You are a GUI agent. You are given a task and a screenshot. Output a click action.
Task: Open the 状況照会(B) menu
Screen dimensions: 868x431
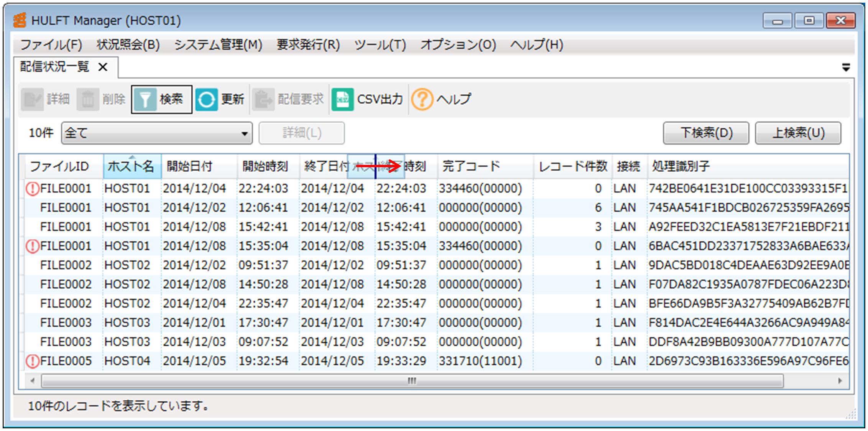tap(128, 45)
